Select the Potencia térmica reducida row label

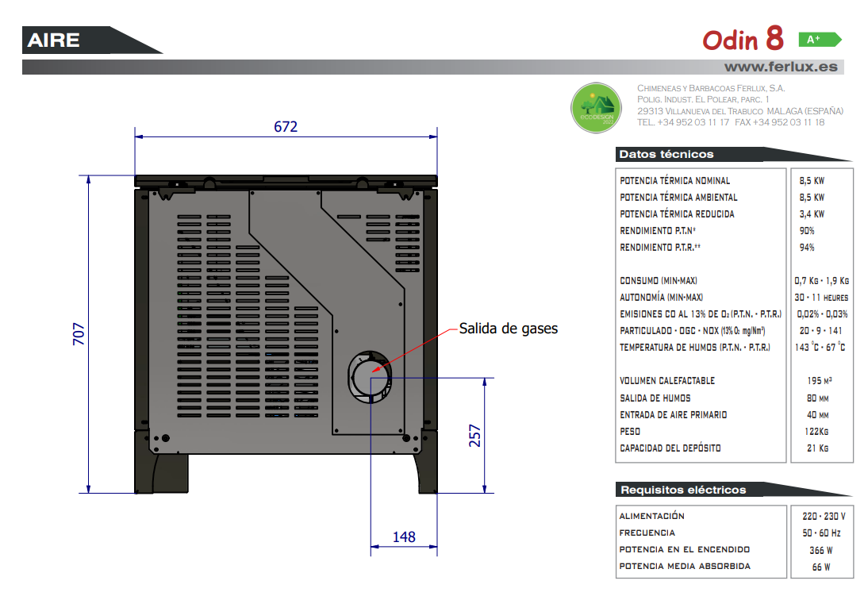click(677, 214)
